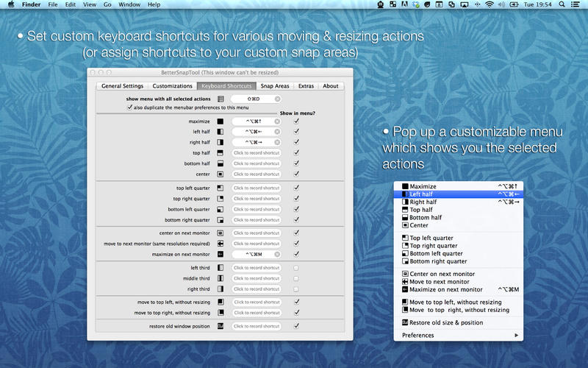Click the maximize icon in shortcuts list

point(220,121)
